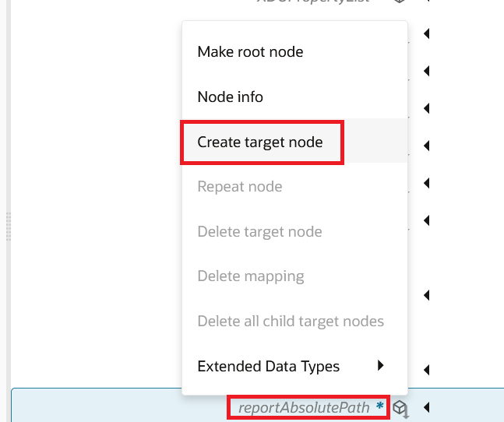Click the cube icon beside reportAbsolutePath
This screenshot has width=504, height=422.
click(x=400, y=409)
